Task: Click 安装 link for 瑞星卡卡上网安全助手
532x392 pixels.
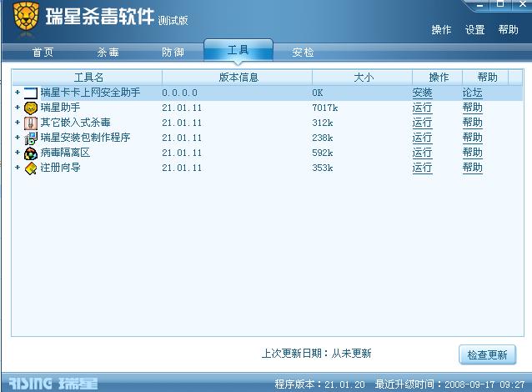Action: [423, 93]
